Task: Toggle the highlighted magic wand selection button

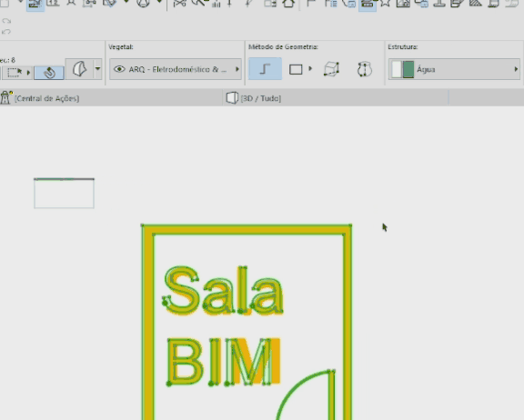Action: pyautogui.click(x=49, y=73)
